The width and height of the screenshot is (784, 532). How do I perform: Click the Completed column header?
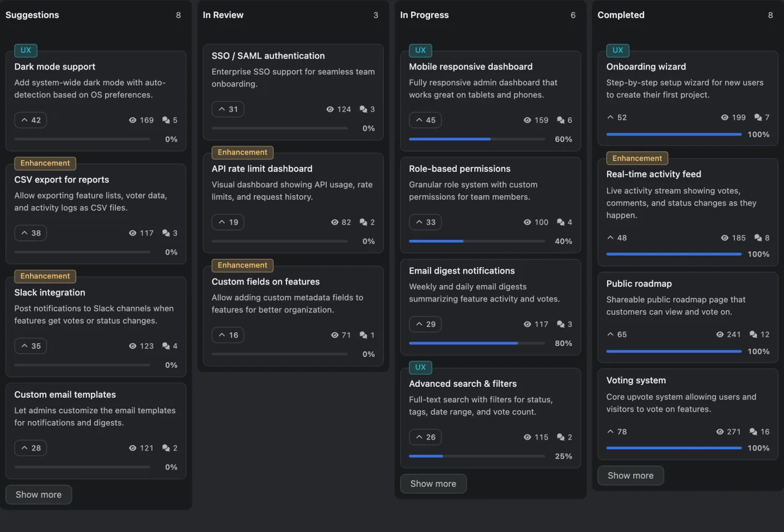pos(621,15)
